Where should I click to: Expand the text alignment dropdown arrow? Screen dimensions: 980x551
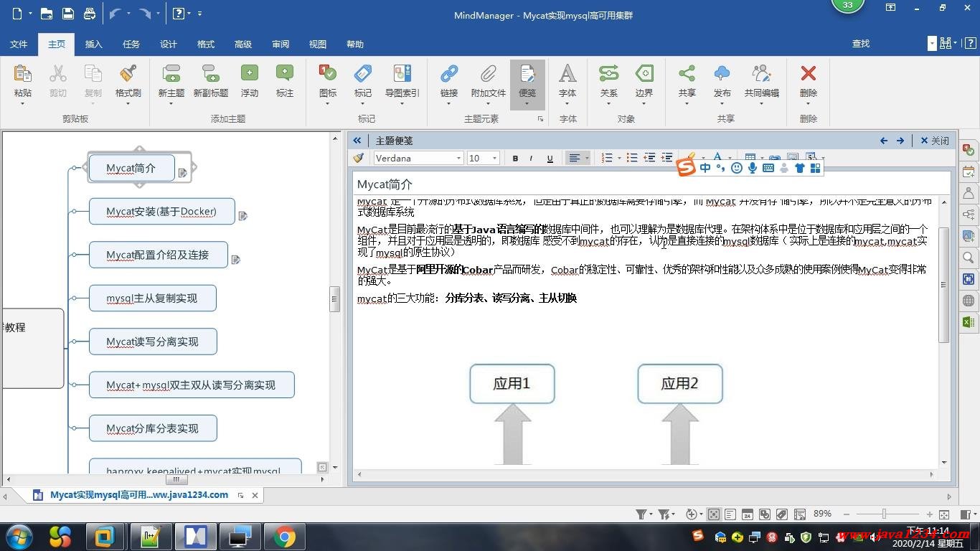click(587, 158)
